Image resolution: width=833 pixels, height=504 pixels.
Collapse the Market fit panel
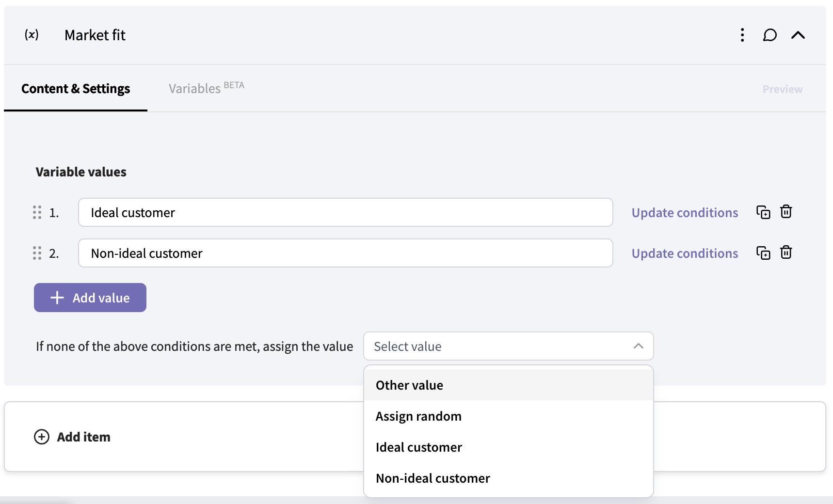pos(798,35)
